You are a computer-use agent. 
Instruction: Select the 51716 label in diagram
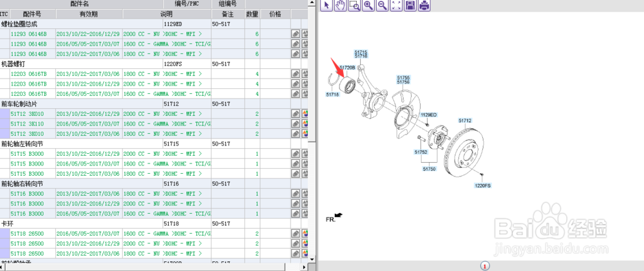pos(361,56)
